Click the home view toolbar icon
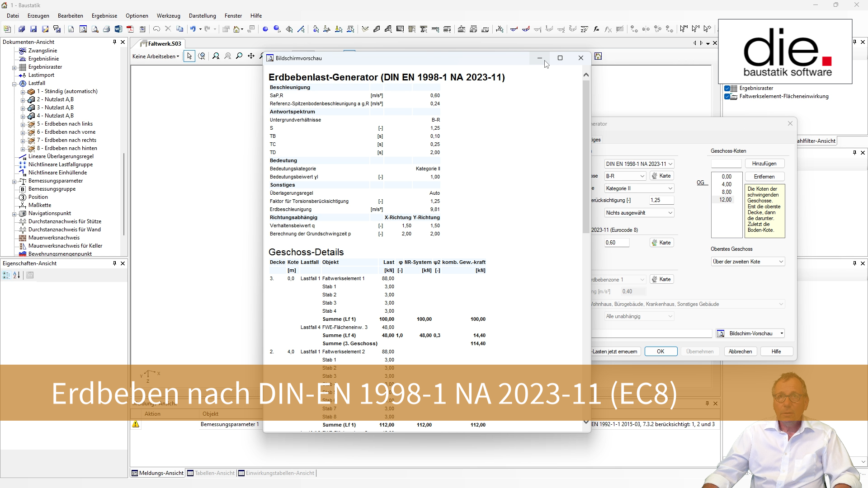 [237, 29]
